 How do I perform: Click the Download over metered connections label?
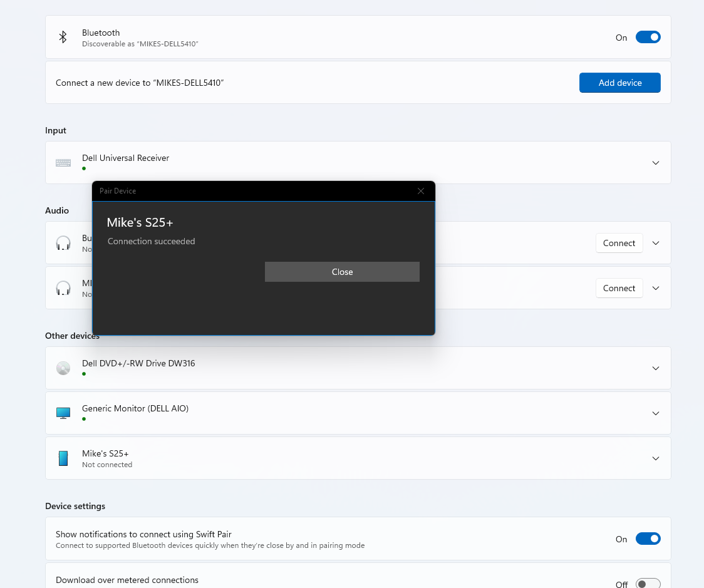point(127,580)
